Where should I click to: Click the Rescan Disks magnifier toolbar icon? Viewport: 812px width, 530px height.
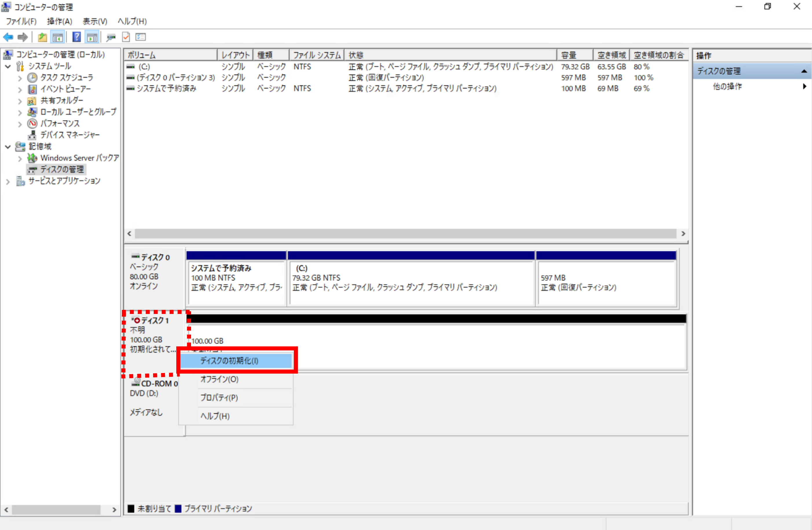click(111, 37)
